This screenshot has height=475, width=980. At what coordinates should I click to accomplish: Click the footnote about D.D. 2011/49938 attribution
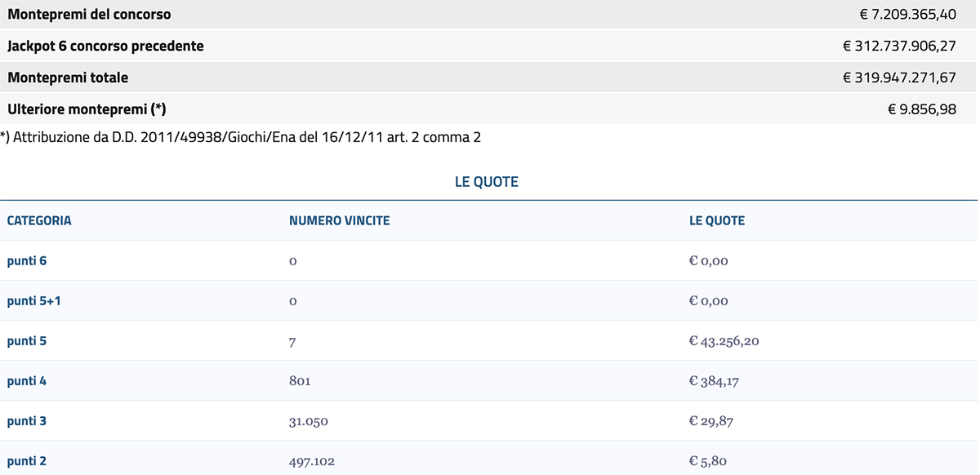(241, 137)
